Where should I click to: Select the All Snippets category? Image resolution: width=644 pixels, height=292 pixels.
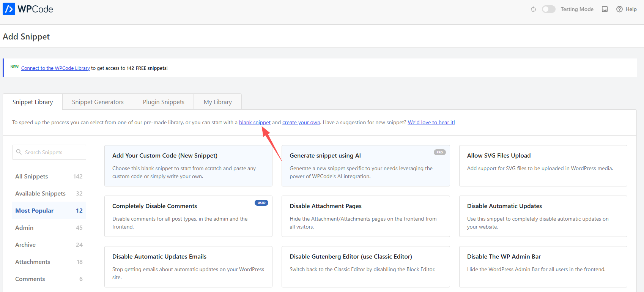coord(49,176)
